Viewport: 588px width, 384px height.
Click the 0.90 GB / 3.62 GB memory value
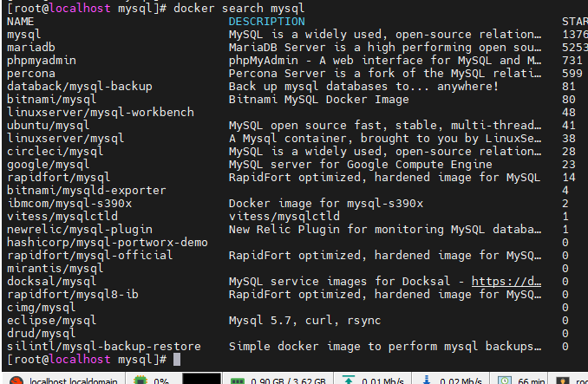[x=288, y=381]
